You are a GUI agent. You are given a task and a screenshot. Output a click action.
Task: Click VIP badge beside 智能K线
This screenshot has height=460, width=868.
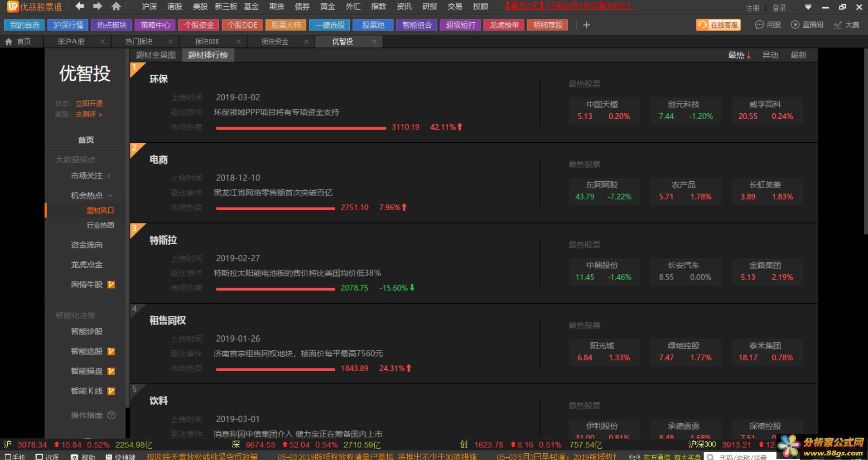(x=111, y=391)
